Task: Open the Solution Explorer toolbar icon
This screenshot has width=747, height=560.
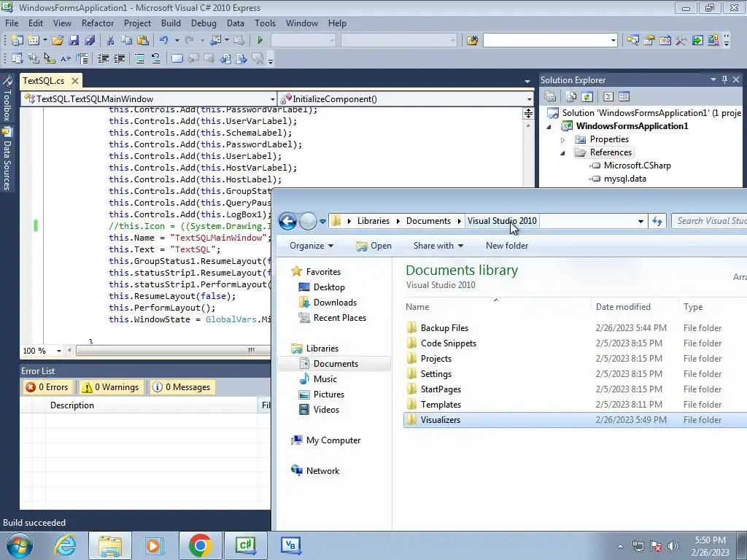Action: point(632,41)
